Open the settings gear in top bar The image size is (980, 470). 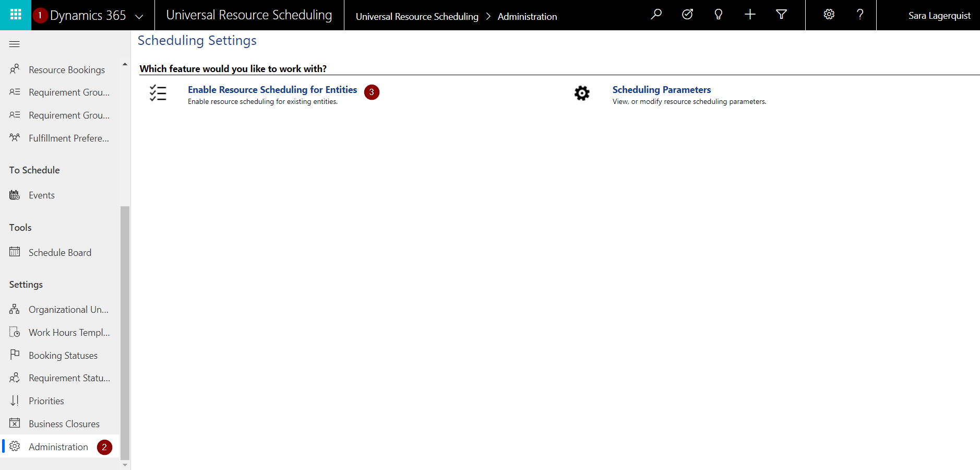829,15
